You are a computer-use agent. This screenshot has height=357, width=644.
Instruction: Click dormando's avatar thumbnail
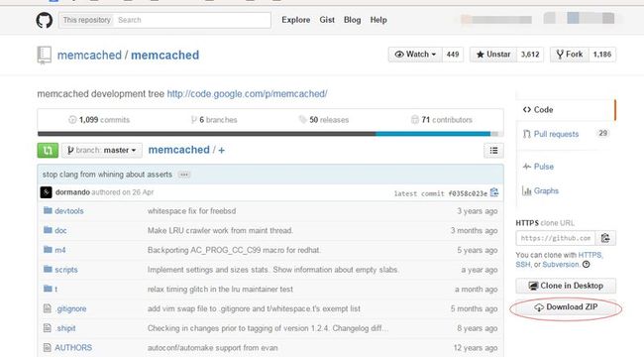[46, 192]
